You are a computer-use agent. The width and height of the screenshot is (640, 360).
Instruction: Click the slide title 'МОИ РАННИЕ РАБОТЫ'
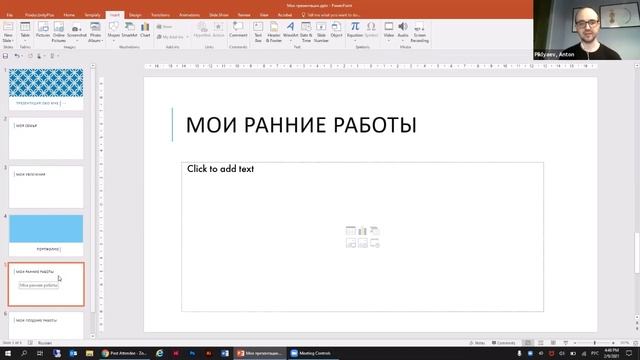pos(301,125)
